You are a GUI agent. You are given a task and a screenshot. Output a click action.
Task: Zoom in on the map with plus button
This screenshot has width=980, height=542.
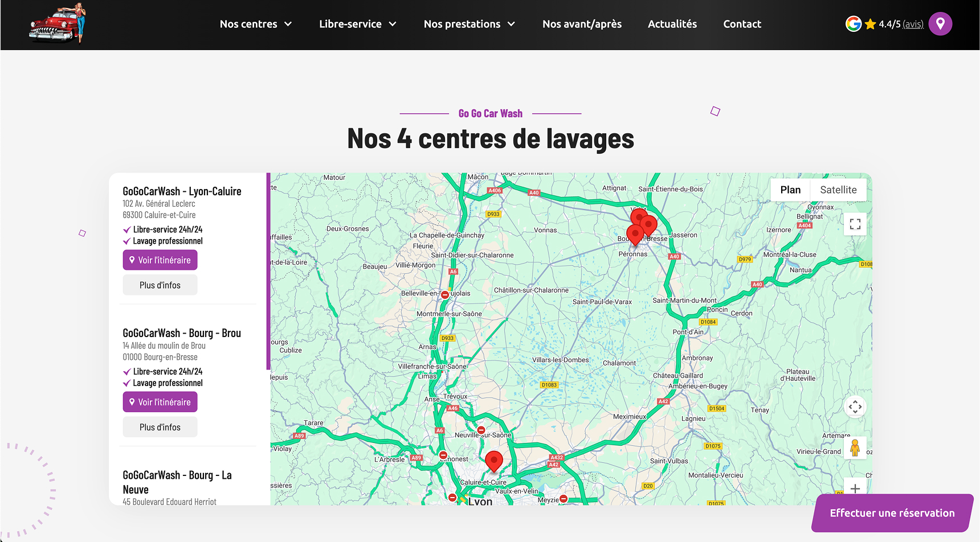[x=855, y=488]
